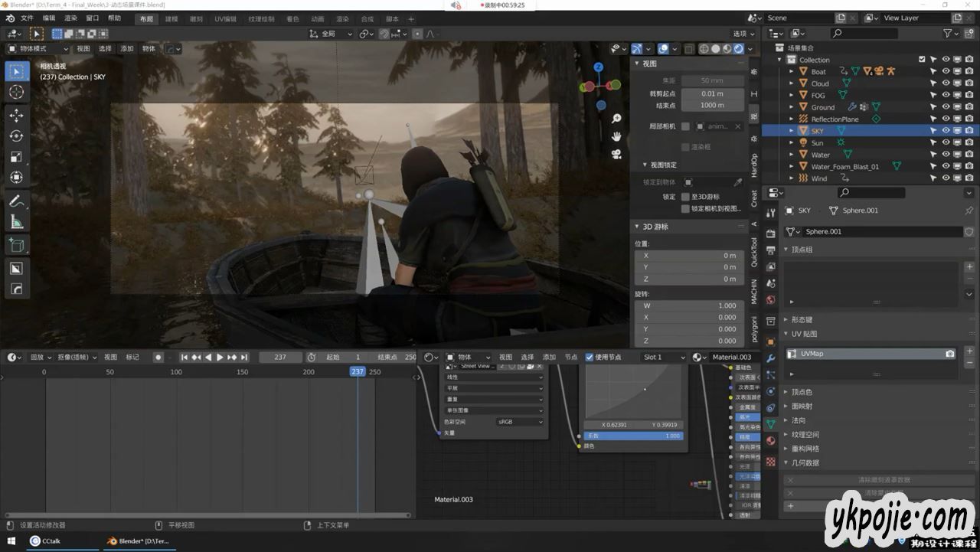Viewport: 980px width, 552px height.
Task: Open the UV Editing workspace tab
Action: pos(225,18)
